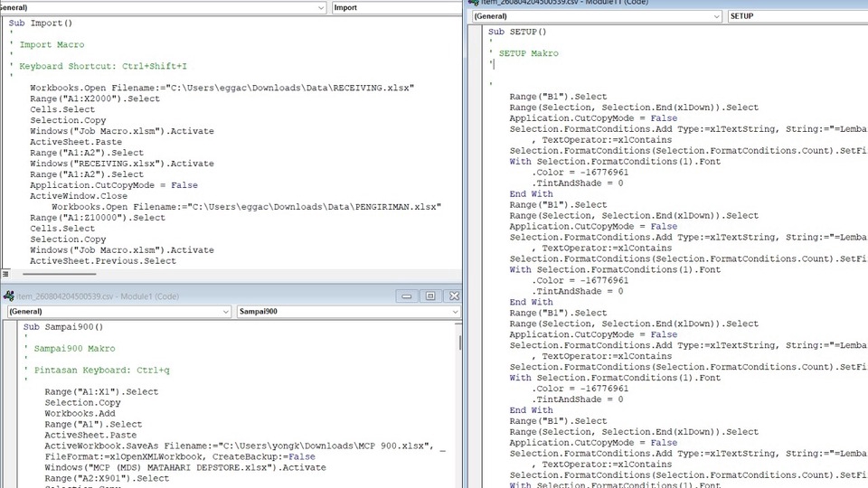Close the Module1 (Code) window
The width and height of the screenshot is (868, 488).
[x=455, y=296]
